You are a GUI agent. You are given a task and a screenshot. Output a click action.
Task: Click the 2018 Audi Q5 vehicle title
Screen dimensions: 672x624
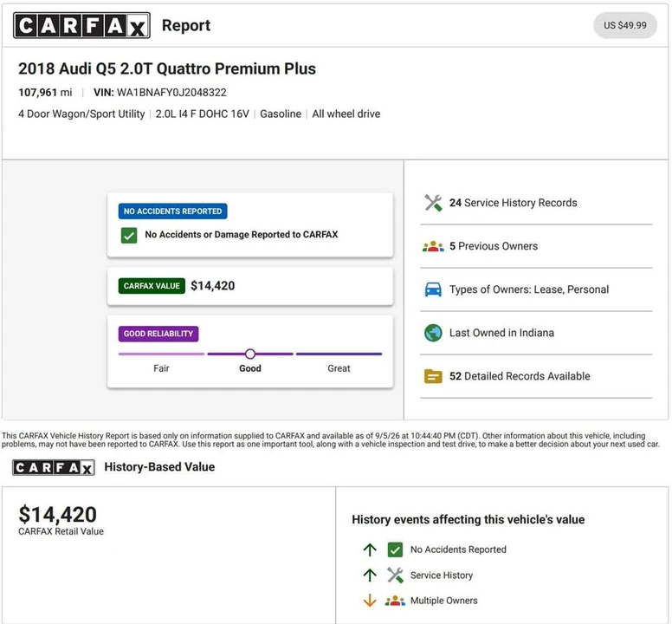click(167, 68)
